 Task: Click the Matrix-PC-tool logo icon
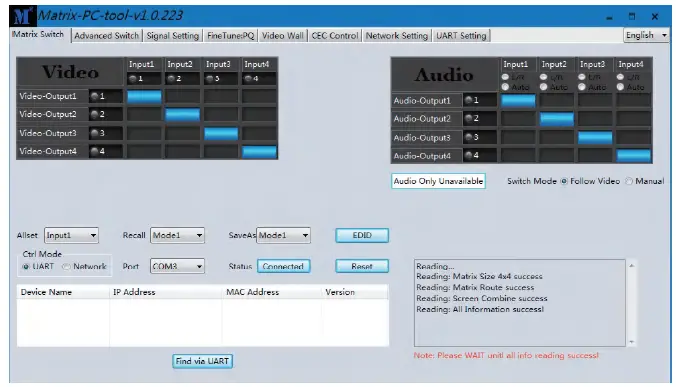(22, 16)
